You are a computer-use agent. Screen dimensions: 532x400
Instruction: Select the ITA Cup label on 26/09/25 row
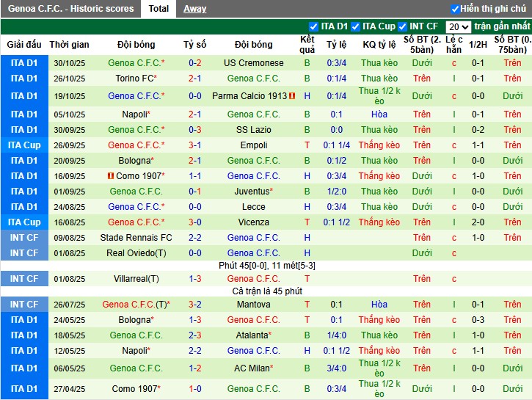click(x=24, y=145)
